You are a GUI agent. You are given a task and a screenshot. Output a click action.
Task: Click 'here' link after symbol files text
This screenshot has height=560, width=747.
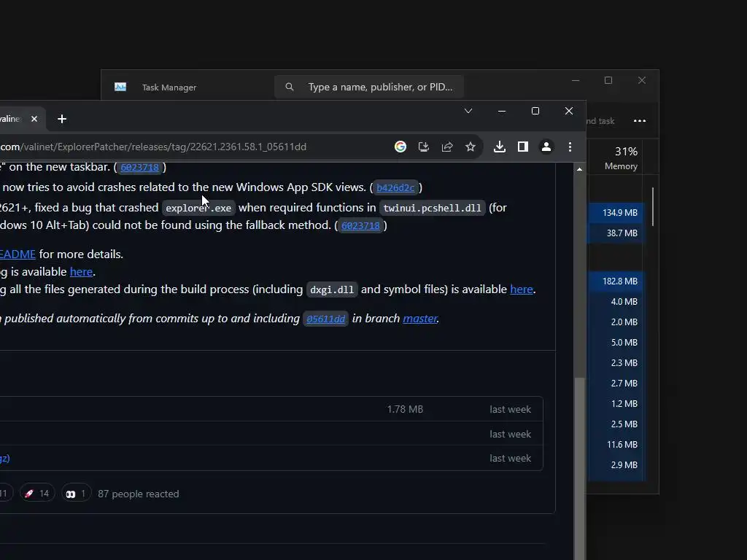point(521,289)
